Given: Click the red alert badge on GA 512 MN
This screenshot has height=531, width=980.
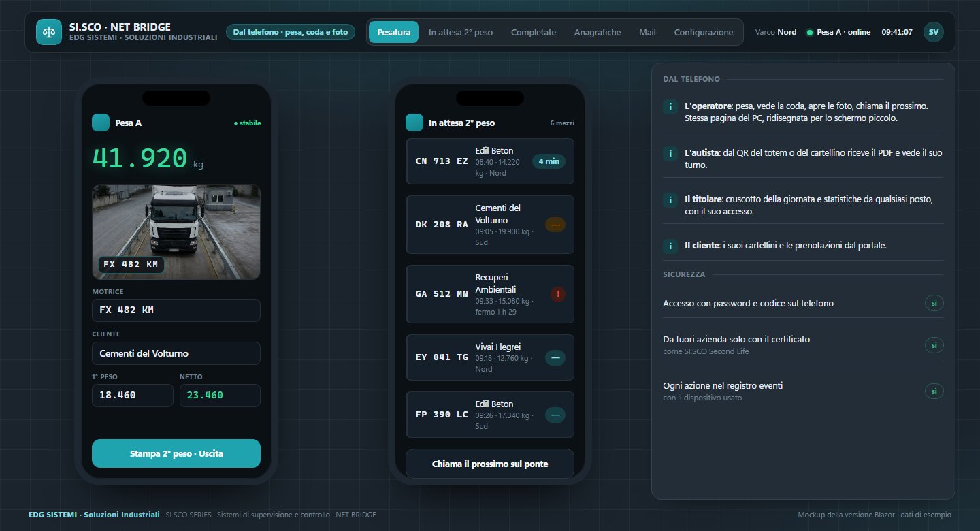Looking at the screenshot, I should click(x=558, y=294).
